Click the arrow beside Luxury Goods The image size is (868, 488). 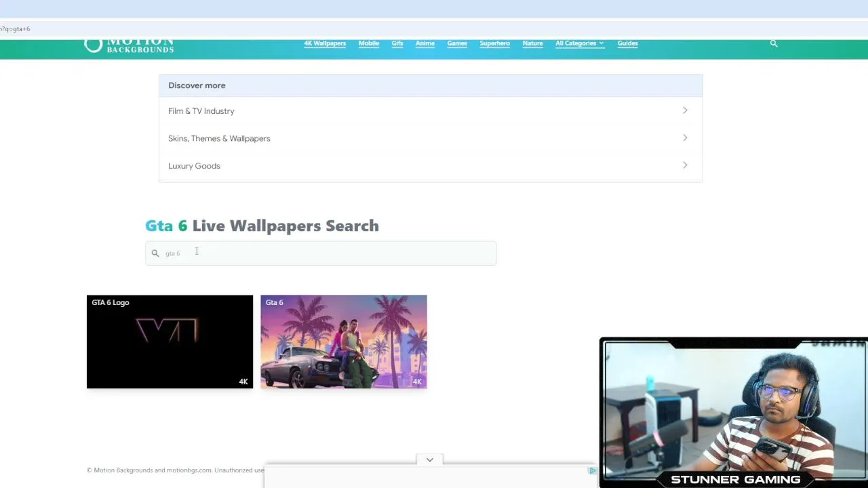[685, 165]
